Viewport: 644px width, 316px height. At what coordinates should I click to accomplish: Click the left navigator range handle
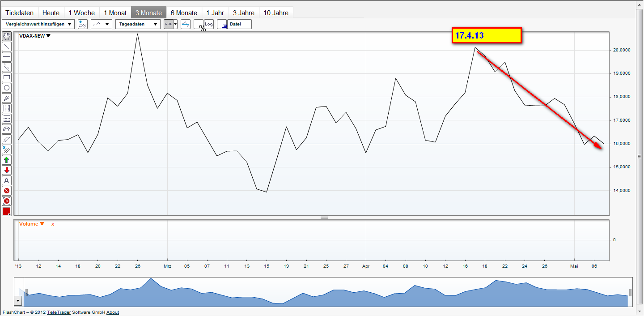pyautogui.click(x=26, y=292)
